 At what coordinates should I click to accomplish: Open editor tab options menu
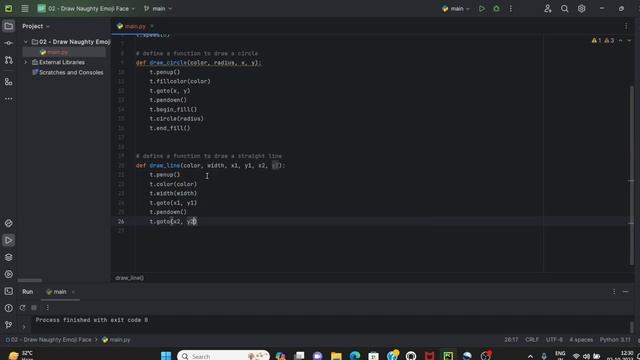626,26
